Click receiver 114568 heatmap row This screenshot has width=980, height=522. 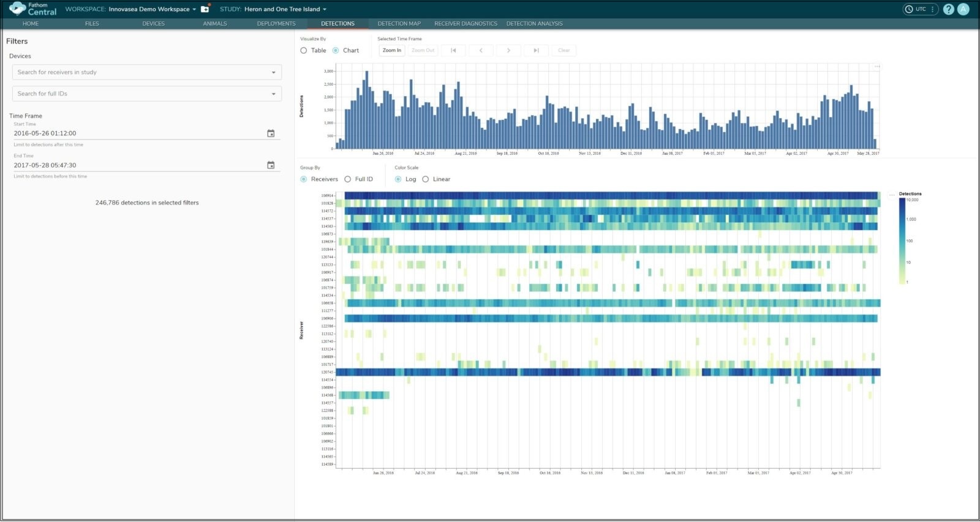pos(364,395)
